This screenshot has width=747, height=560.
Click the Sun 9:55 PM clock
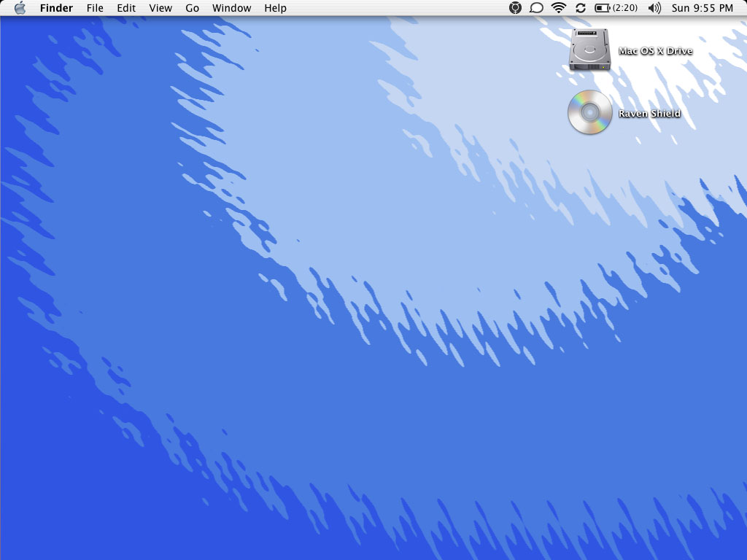(x=703, y=8)
